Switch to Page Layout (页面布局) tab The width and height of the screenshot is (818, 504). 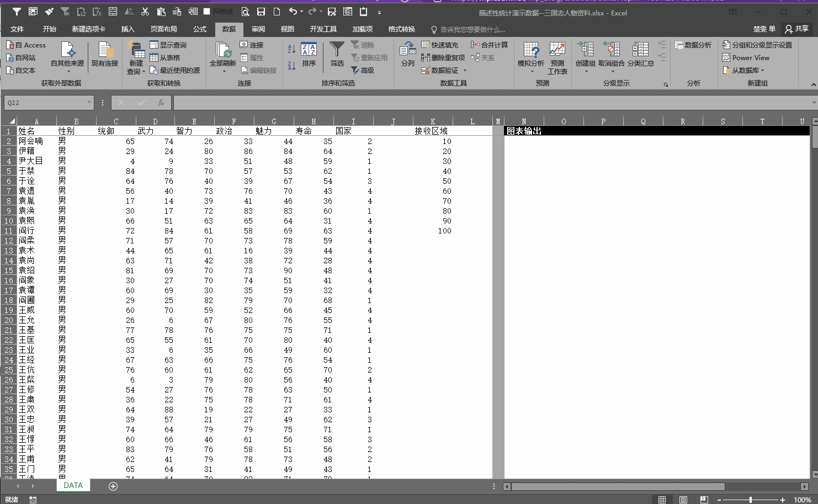tap(164, 29)
